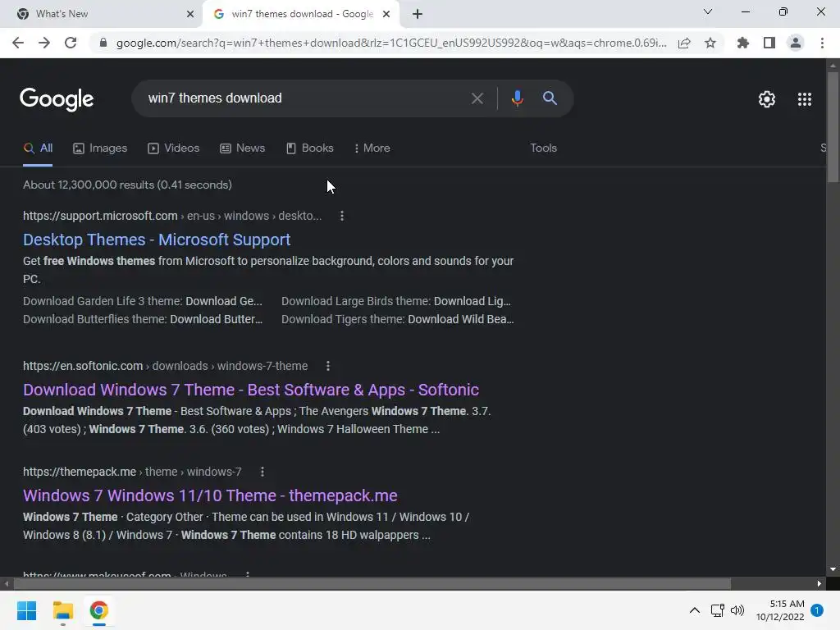Open the Chrome side panel
This screenshot has height=630, width=840.
tap(769, 43)
